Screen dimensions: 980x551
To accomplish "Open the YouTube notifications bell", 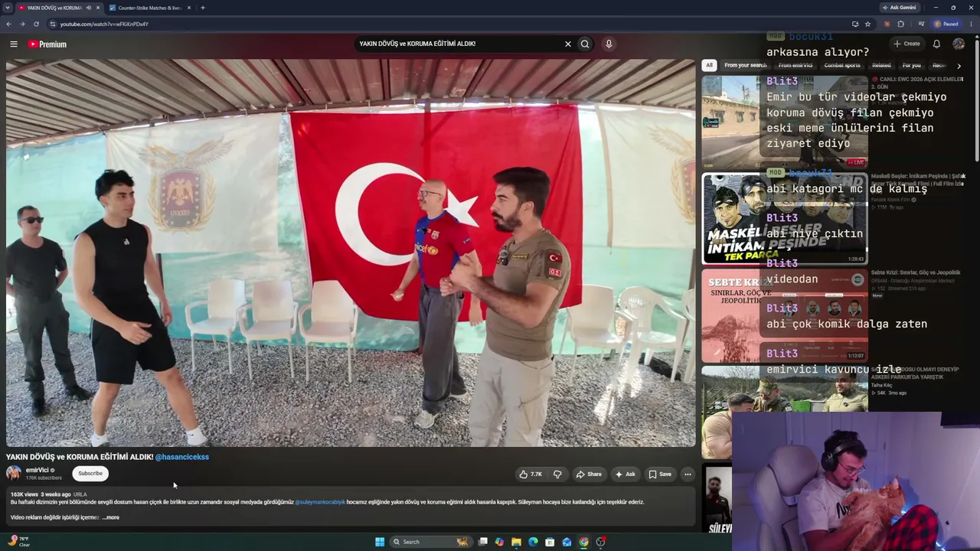I will click(936, 44).
